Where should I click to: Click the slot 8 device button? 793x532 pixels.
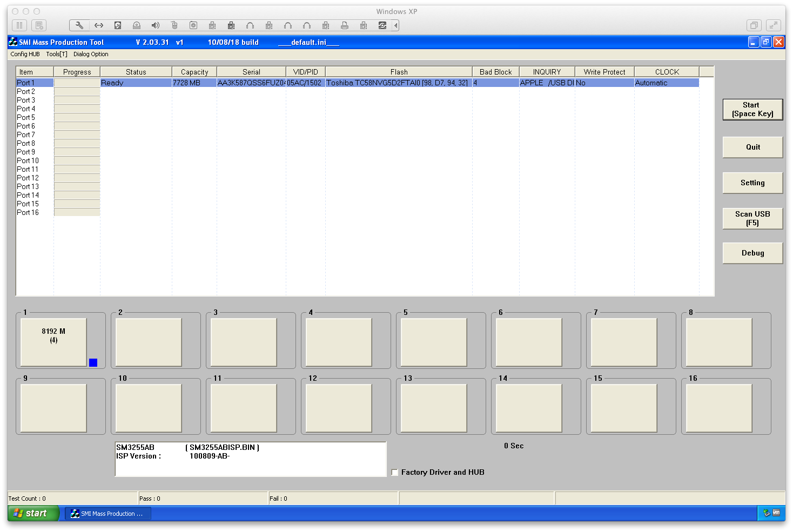coord(719,342)
